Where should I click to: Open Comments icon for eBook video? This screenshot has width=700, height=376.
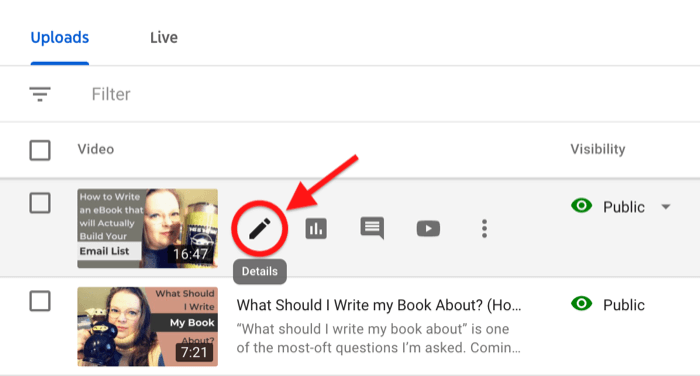click(372, 228)
